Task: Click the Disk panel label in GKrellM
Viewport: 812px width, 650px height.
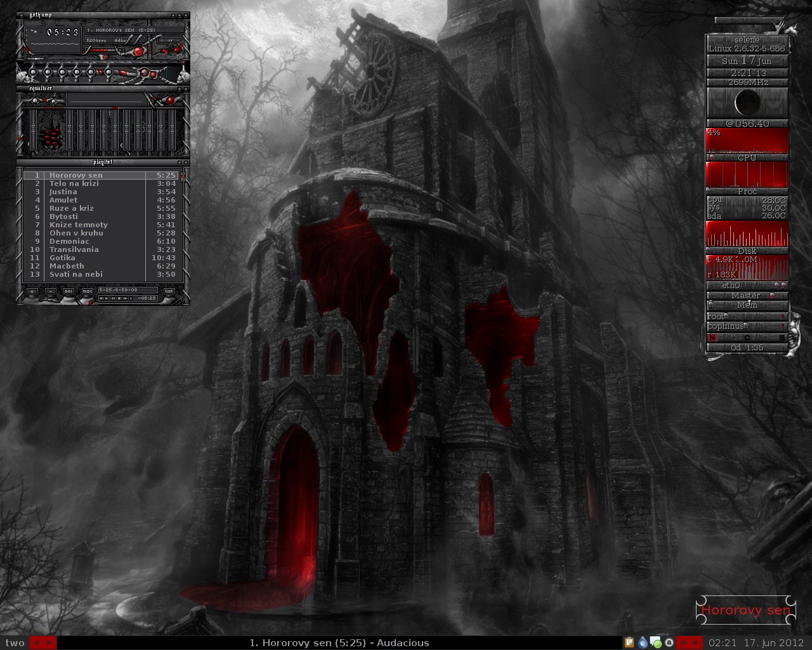Action: (x=747, y=251)
